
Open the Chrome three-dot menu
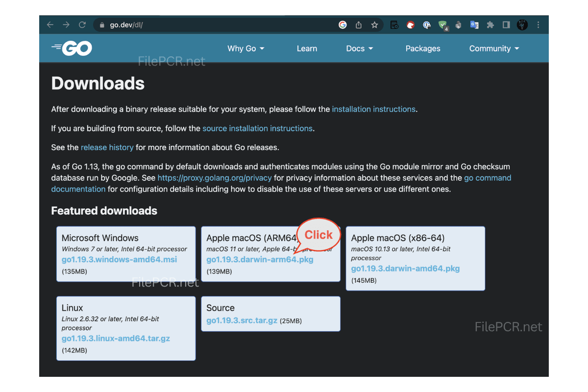click(539, 25)
